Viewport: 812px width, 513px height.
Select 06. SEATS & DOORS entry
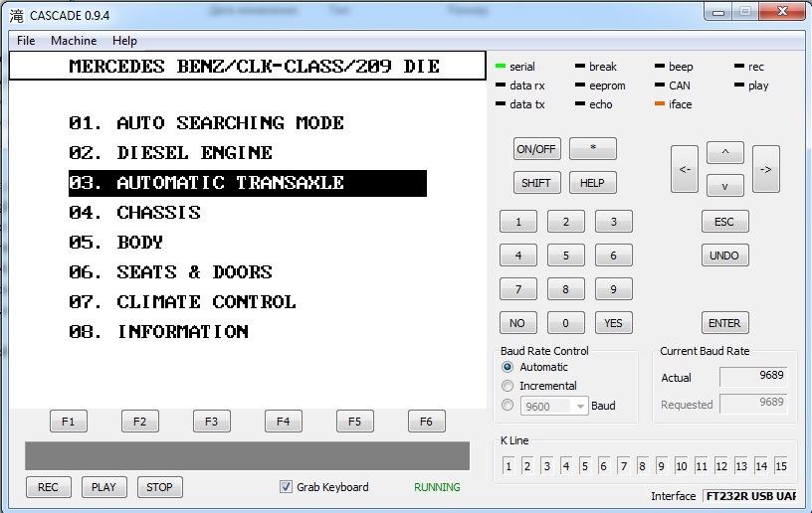(x=170, y=272)
